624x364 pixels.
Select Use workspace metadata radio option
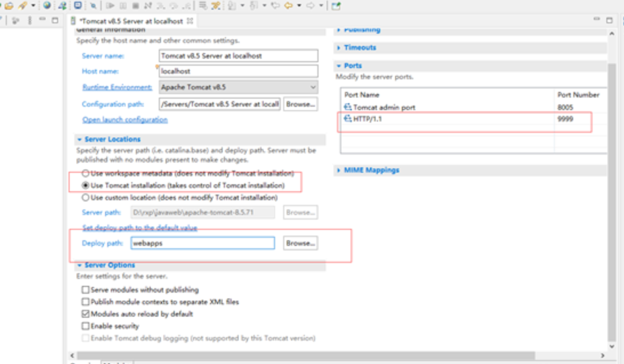coord(85,173)
